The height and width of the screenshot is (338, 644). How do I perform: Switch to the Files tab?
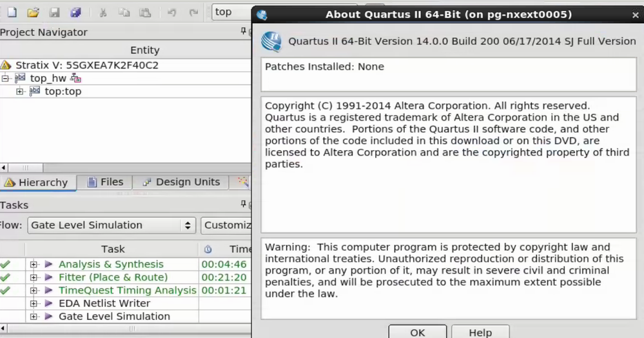click(105, 182)
